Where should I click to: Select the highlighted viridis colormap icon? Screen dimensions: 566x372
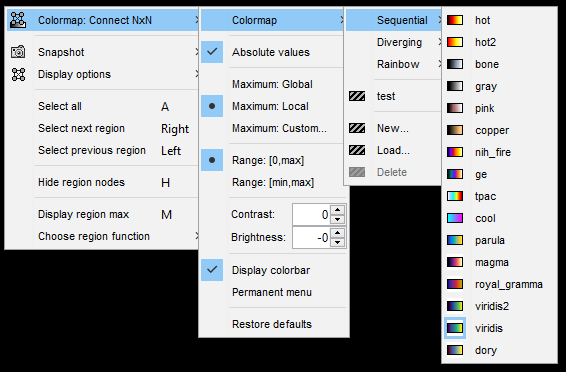[x=455, y=328]
